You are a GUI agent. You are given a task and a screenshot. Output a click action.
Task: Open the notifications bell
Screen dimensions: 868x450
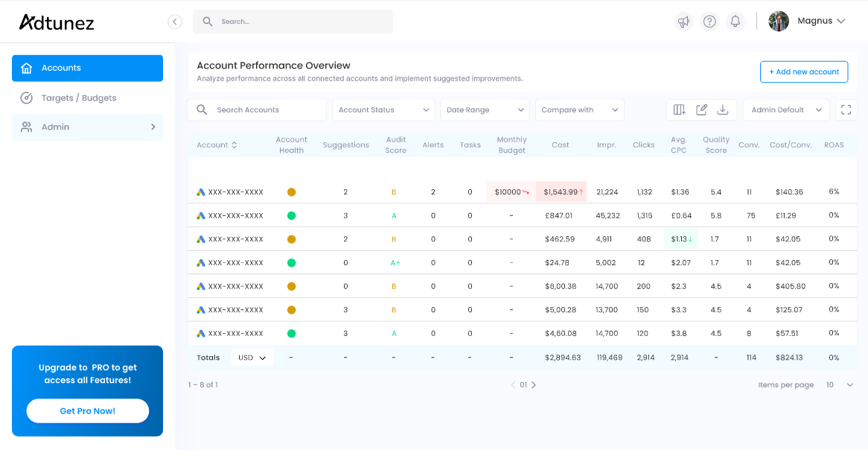735,22
